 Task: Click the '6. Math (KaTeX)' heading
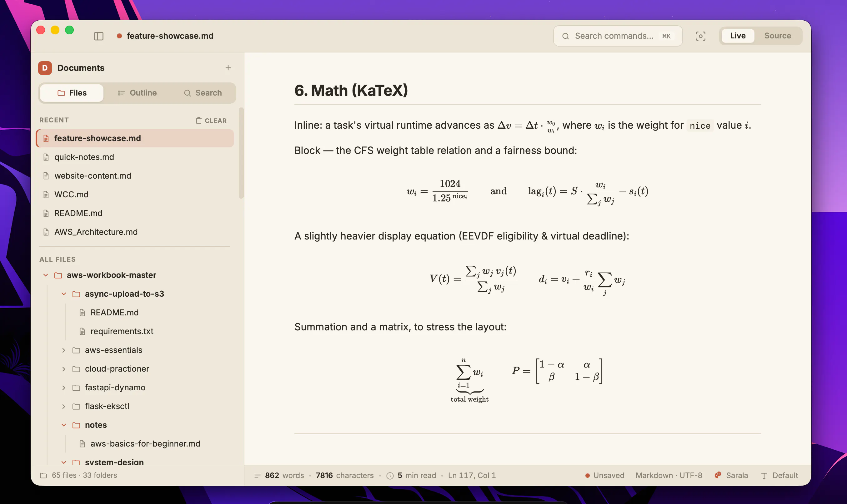click(351, 91)
